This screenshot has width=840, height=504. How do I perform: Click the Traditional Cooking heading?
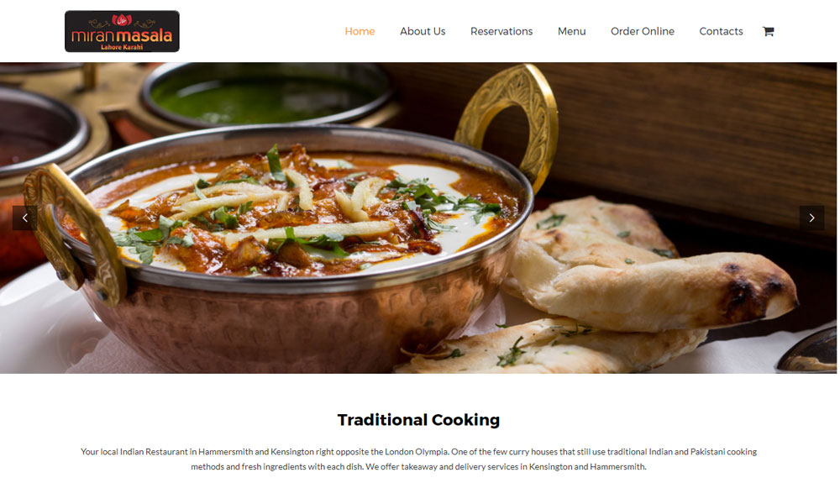pos(418,420)
